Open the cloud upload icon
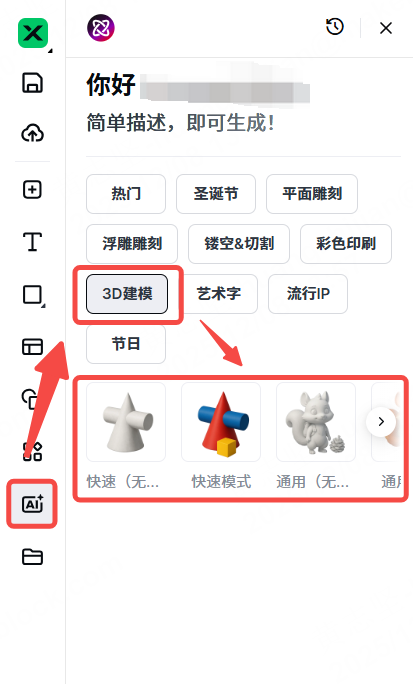Image resolution: width=413 pixels, height=684 pixels. point(33,133)
